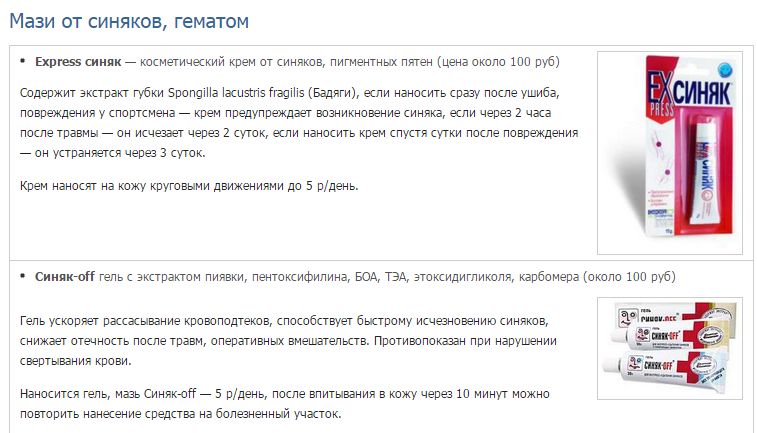
Task: Click the bold Синяк-off product name
Action: 64,275
